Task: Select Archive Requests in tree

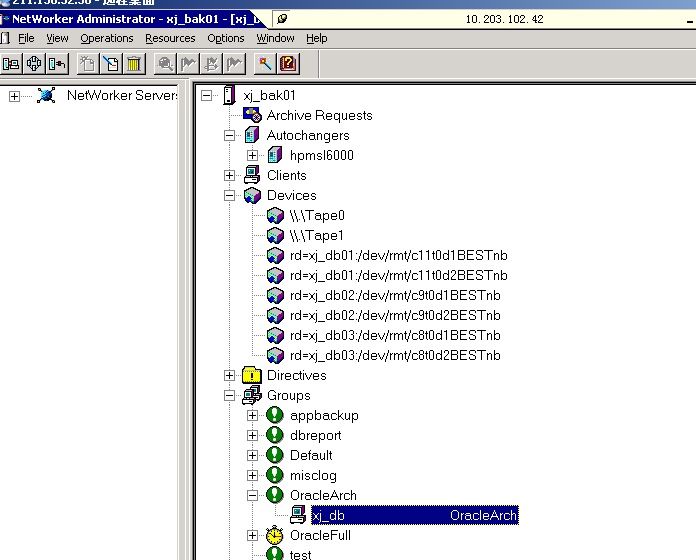Action: click(320, 115)
